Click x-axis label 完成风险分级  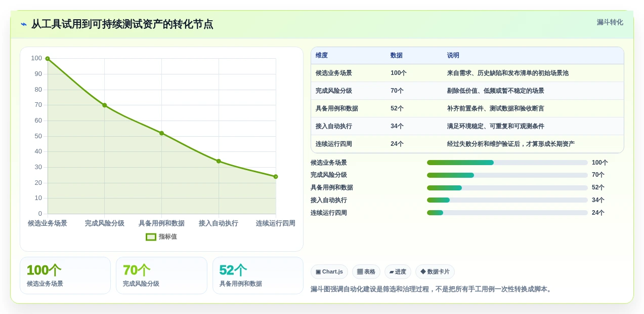pos(105,223)
